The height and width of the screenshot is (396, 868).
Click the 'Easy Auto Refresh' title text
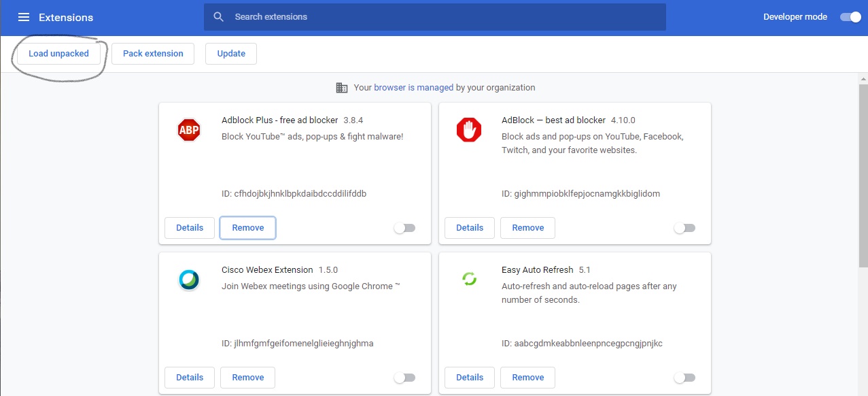[x=537, y=270]
